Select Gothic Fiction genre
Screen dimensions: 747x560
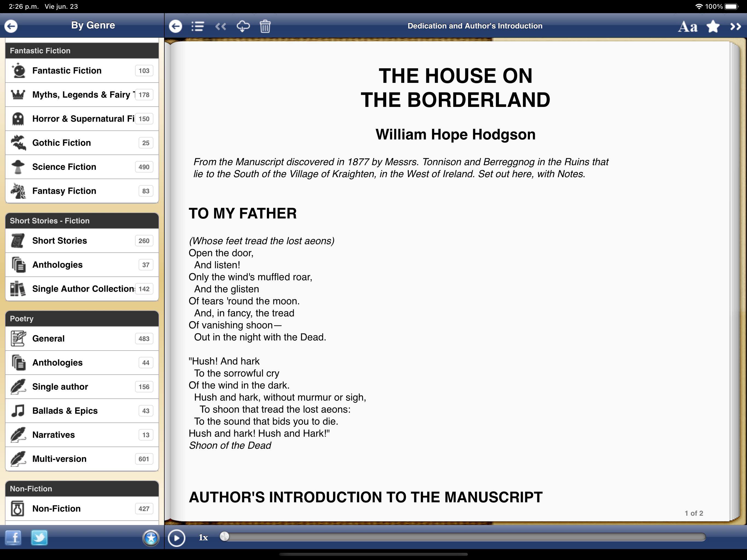(82, 143)
